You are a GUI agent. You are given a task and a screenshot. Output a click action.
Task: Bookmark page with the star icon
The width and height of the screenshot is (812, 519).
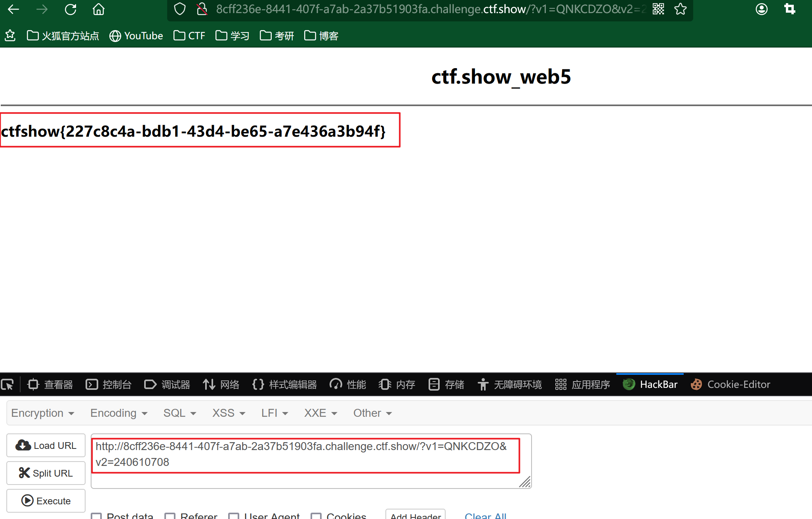[680, 9]
